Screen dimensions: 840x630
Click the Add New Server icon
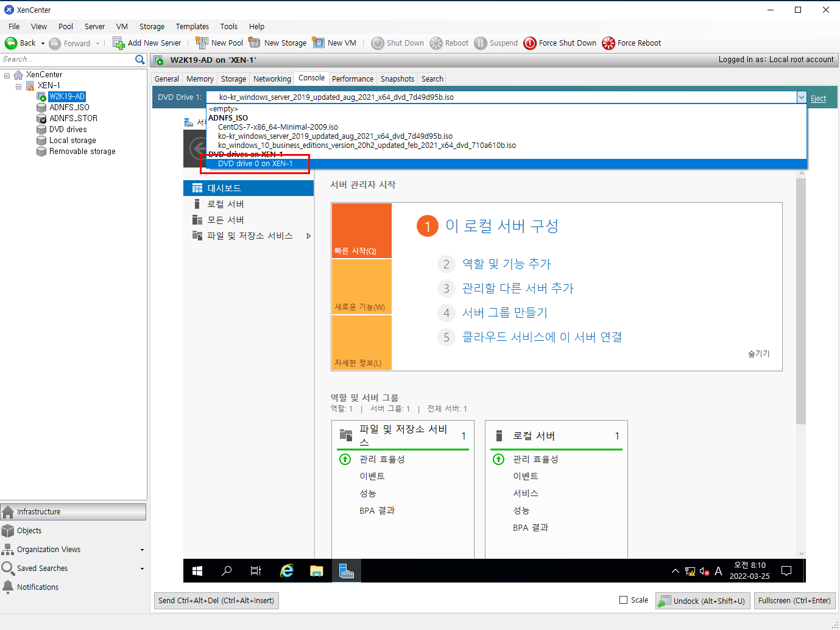click(x=118, y=43)
